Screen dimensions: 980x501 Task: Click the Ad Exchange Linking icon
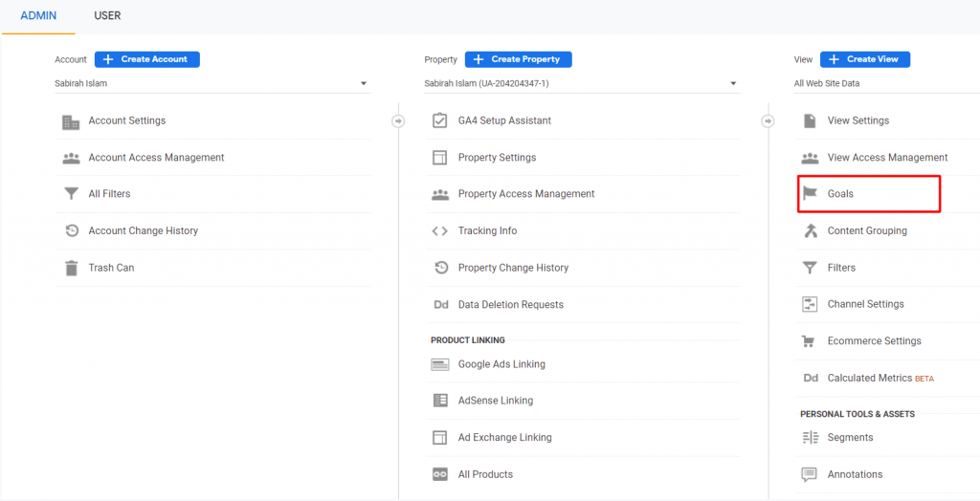[x=440, y=437]
